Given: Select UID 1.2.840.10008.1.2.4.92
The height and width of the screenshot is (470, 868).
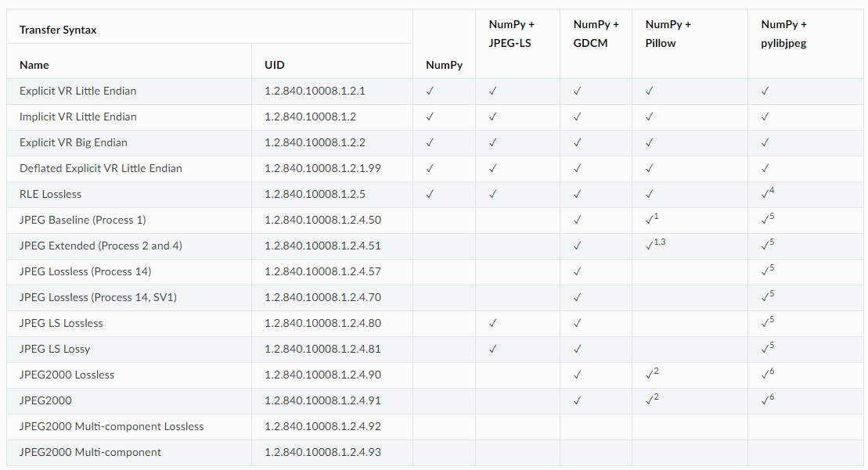Looking at the screenshot, I should (322, 426).
